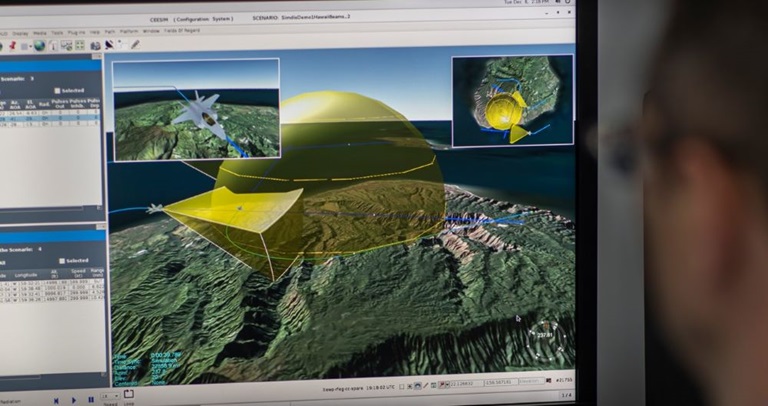768x406 pixels.
Task: Click the aircraft close-up inset view
Action: (x=196, y=109)
